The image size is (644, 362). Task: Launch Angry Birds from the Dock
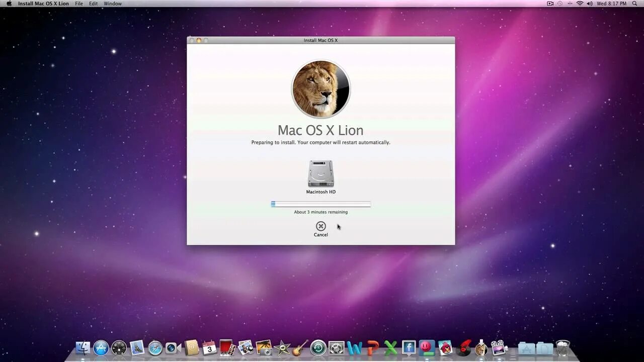point(445,348)
